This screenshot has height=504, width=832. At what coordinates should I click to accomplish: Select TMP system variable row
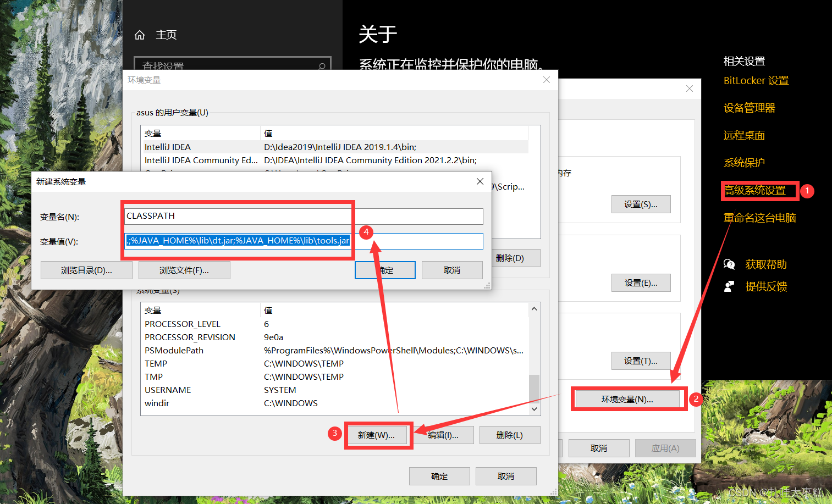pyautogui.click(x=334, y=376)
